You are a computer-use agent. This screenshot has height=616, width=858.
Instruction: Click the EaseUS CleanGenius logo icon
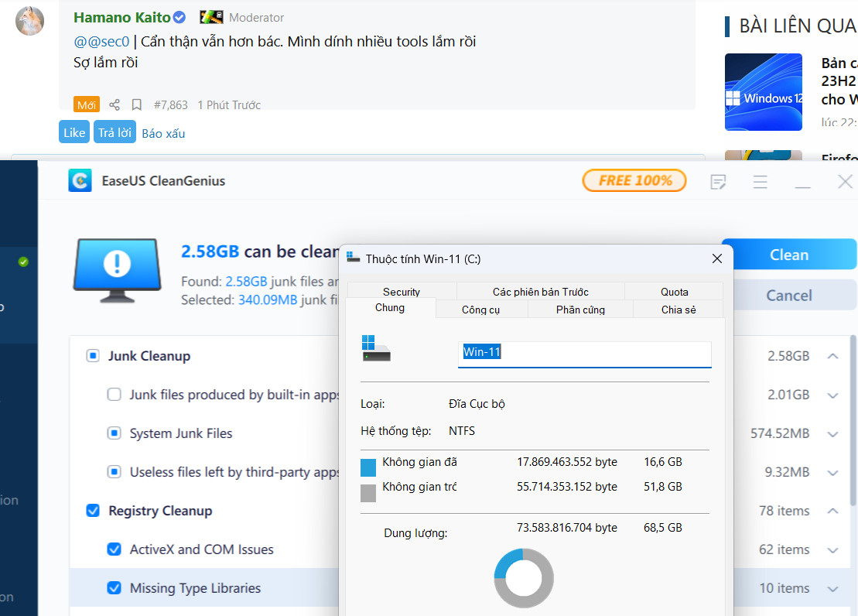pyautogui.click(x=80, y=180)
